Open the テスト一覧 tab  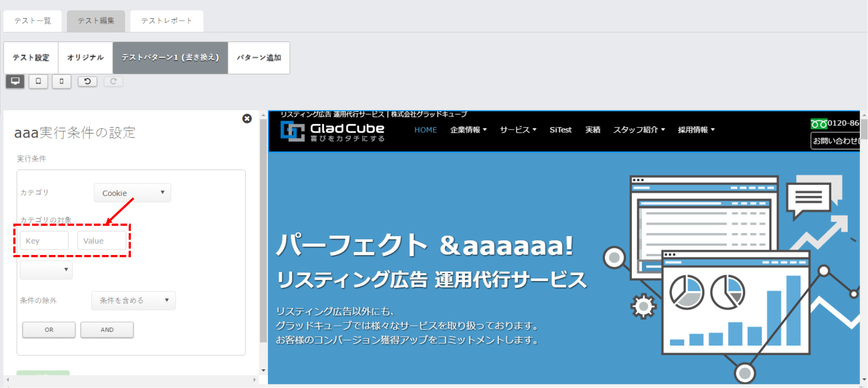(33, 21)
